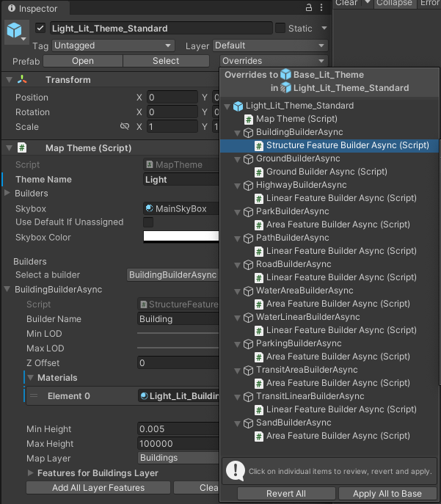Collapse the Materials foldout
This screenshot has height=504, width=441.
(x=31, y=377)
